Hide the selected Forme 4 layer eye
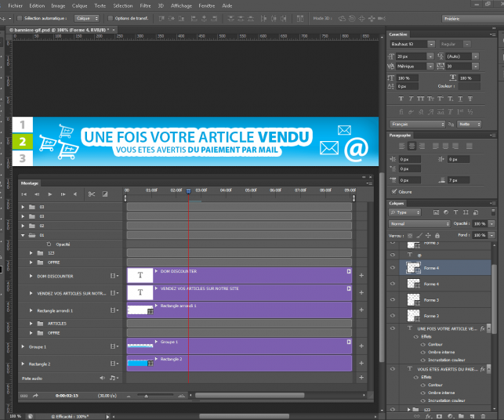This screenshot has width=504, height=420. [x=393, y=268]
